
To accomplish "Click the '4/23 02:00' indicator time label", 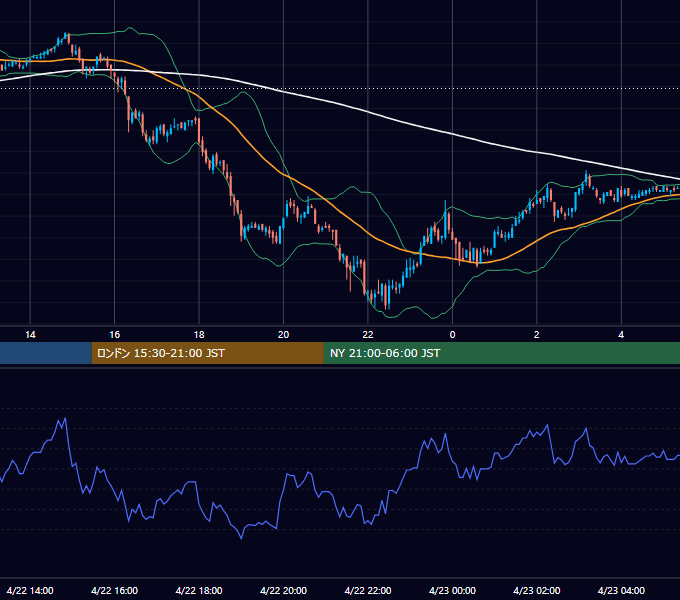I will pos(536,590).
